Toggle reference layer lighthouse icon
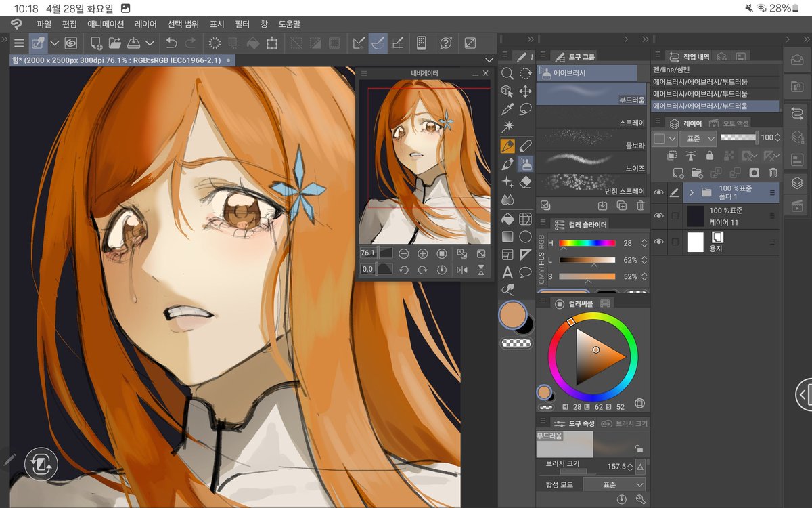812x508 pixels. 691,155
